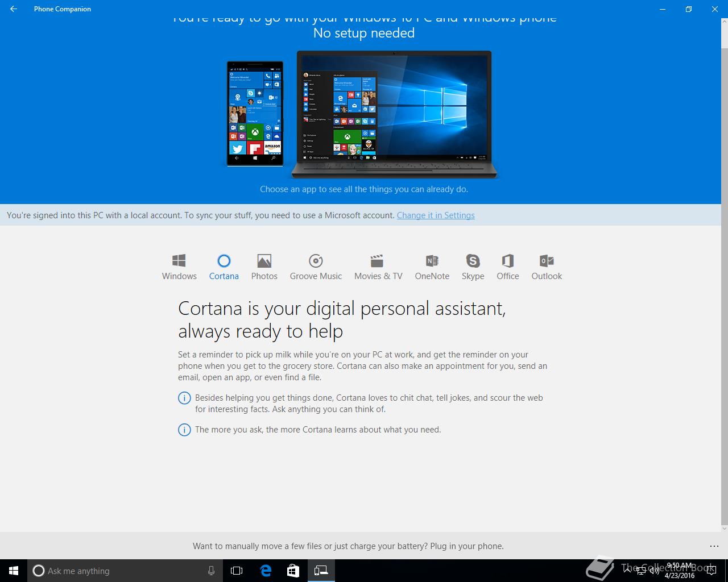Image resolution: width=728 pixels, height=582 pixels.
Task: Click info icon beside 'Besides helping you'
Action: (x=184, y=398)
